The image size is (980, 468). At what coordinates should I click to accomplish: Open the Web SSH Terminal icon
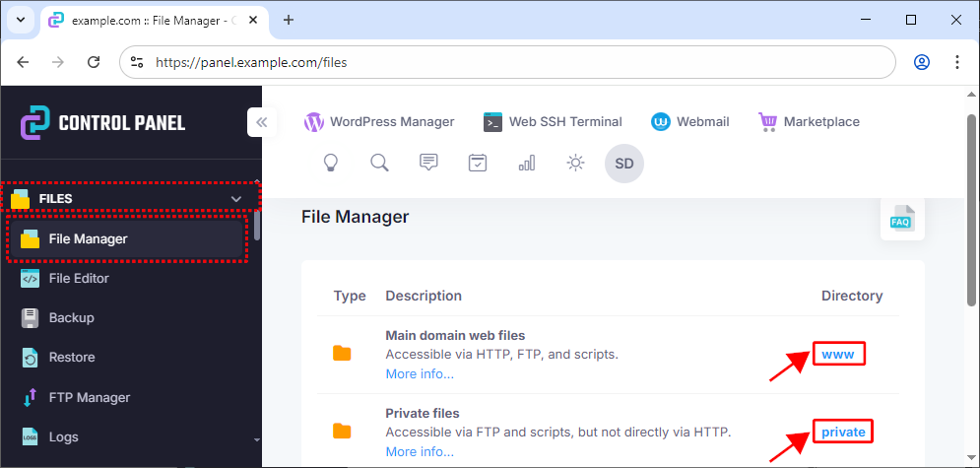click(x=493, y=122)
